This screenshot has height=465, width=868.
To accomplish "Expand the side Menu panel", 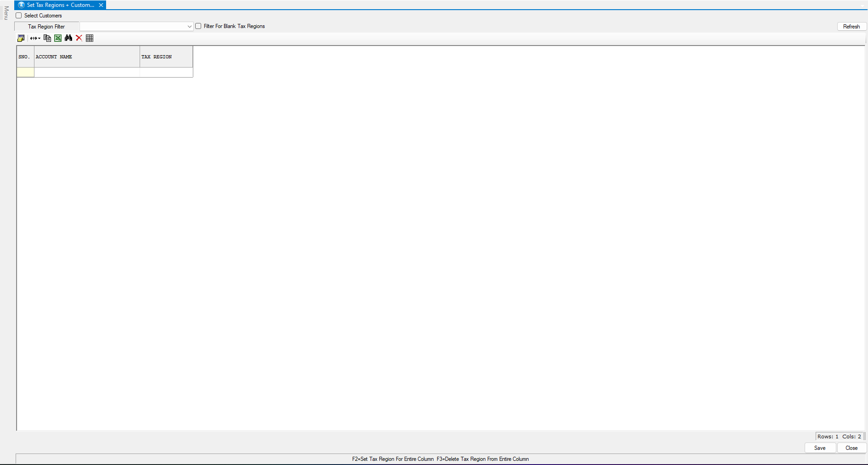I will point(6,13).
